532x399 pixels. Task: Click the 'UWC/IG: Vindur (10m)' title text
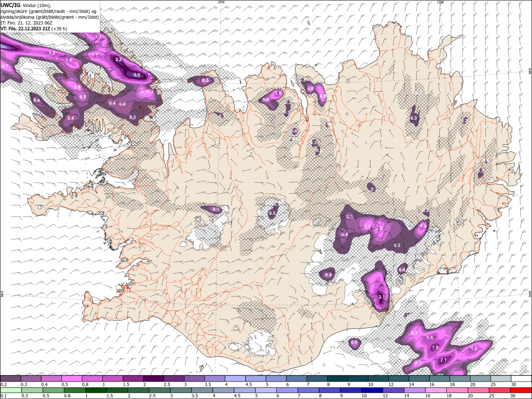point(26,5)
